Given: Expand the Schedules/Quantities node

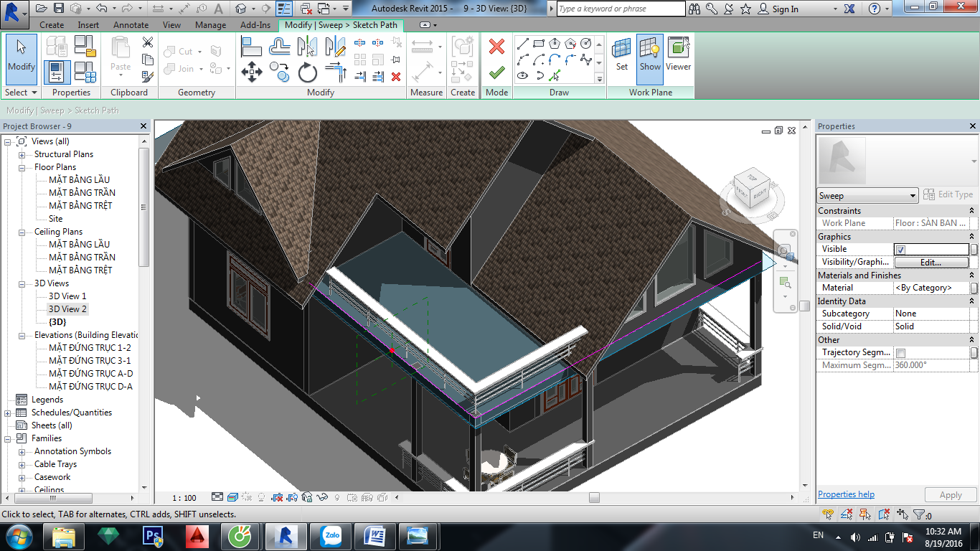Looking at the screenshot, I should tap(8, 413).
